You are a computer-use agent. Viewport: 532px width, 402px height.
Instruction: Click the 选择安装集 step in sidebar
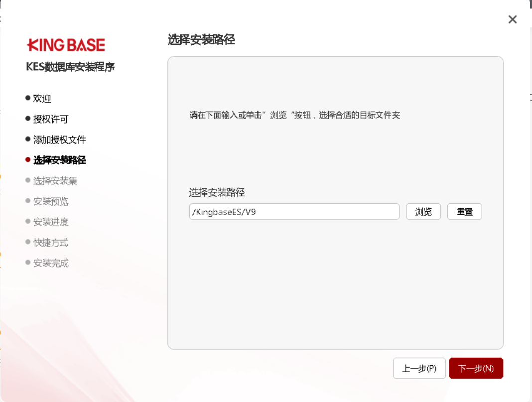point(55,181)
